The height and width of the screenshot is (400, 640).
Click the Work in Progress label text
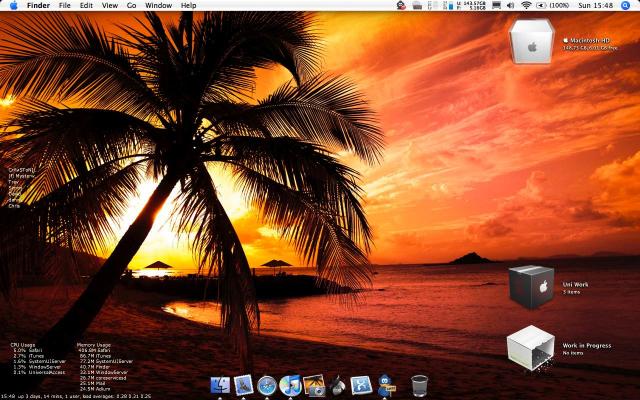587,345
